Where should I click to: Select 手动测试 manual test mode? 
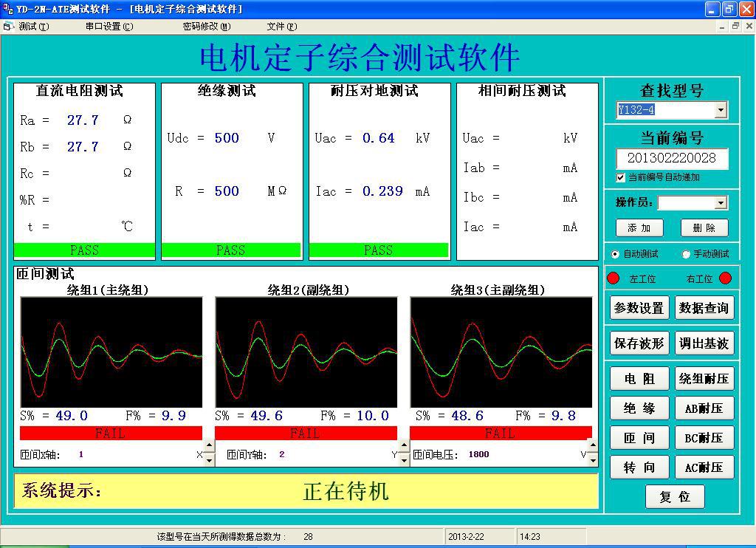click(686, 254)
